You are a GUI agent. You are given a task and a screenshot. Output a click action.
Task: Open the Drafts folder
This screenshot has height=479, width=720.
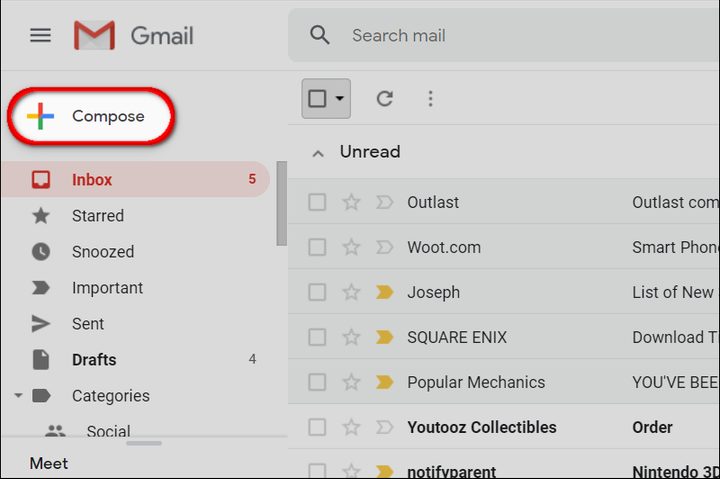[94, 360]
